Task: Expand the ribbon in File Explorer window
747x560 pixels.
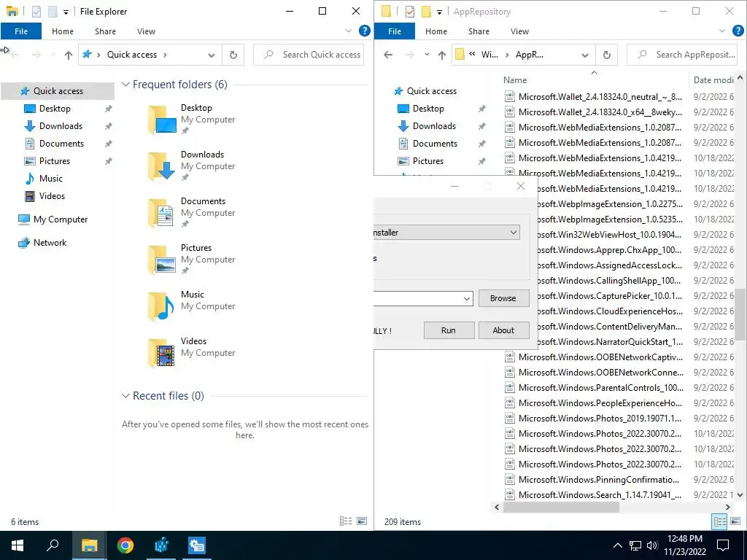Action: pyautogui.click(x=348, y=31)
